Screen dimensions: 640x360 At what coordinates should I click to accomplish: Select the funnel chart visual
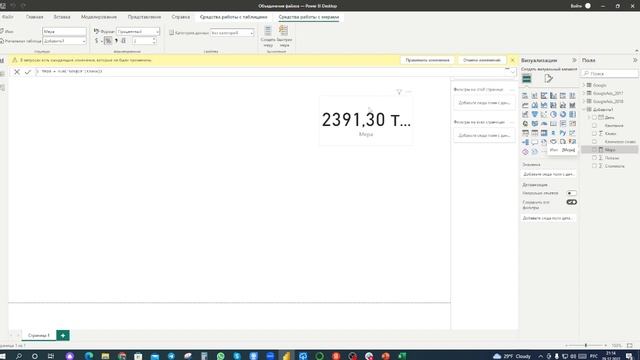tap(535, 114)
